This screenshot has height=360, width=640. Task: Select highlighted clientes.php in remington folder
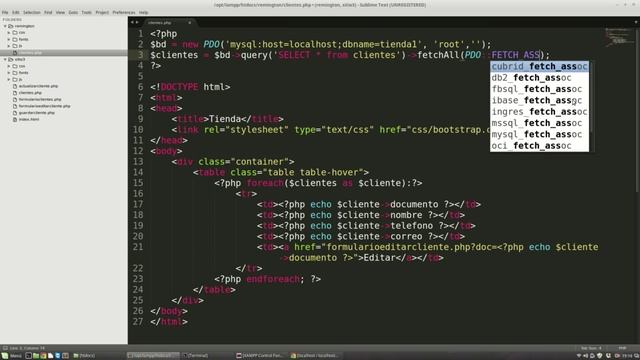[64, 53]
